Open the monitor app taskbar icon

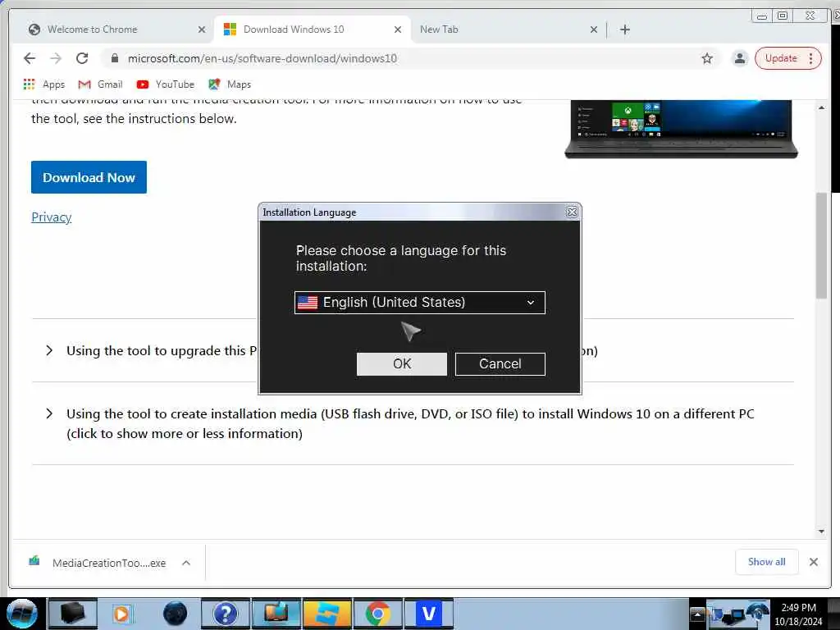pyautogui.click(x=276, y=614)
